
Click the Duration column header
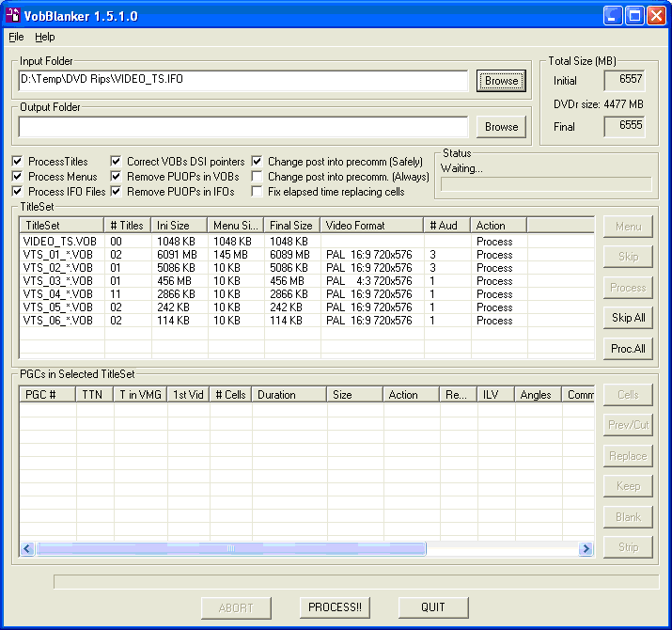289,395
